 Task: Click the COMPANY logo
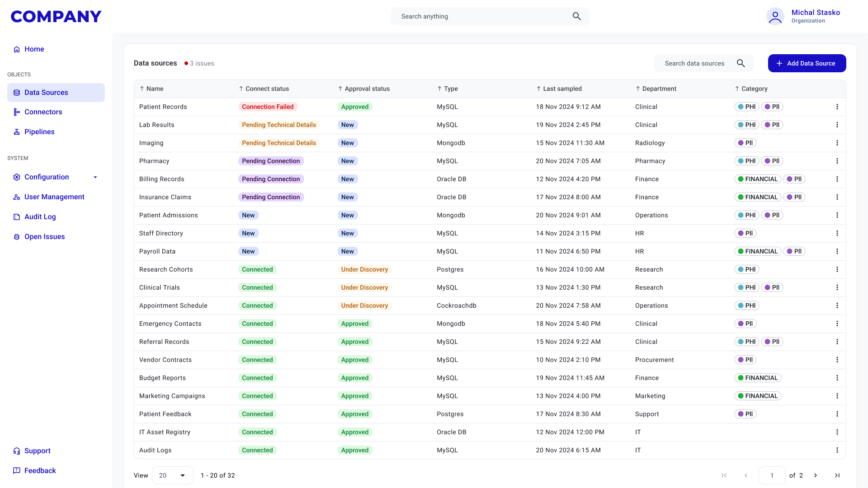pos(56,16)
